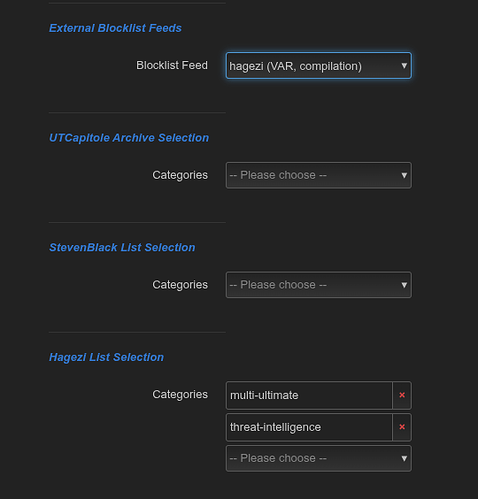Delete the threat-intelligence category with red x
This screenshot has width=478, height=499.
pyautogui.click(x=402, y=427)
